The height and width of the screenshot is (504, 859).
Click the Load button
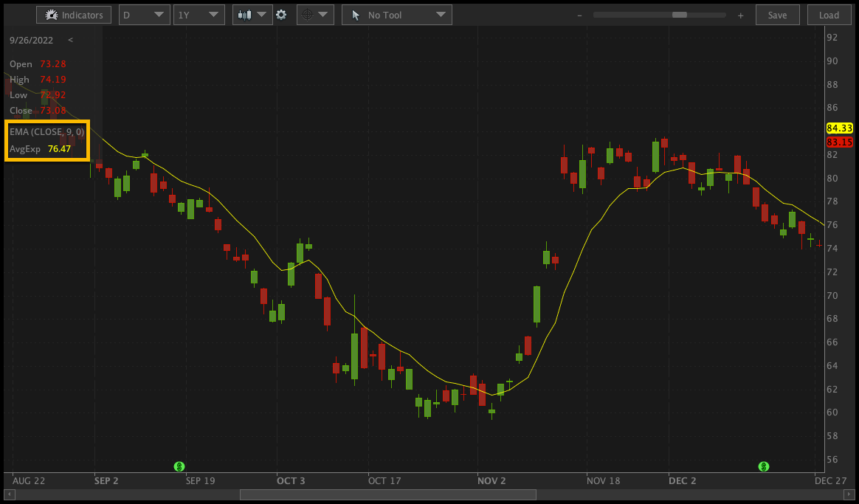click(x=828, y=14)
